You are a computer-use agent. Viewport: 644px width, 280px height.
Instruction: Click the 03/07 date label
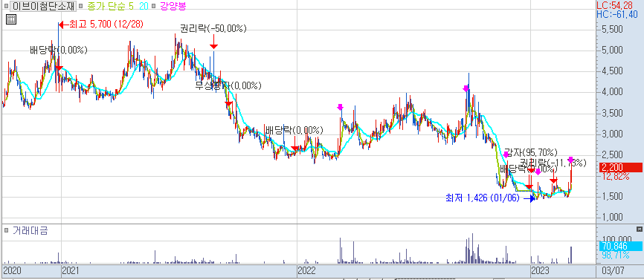(614, 271)
